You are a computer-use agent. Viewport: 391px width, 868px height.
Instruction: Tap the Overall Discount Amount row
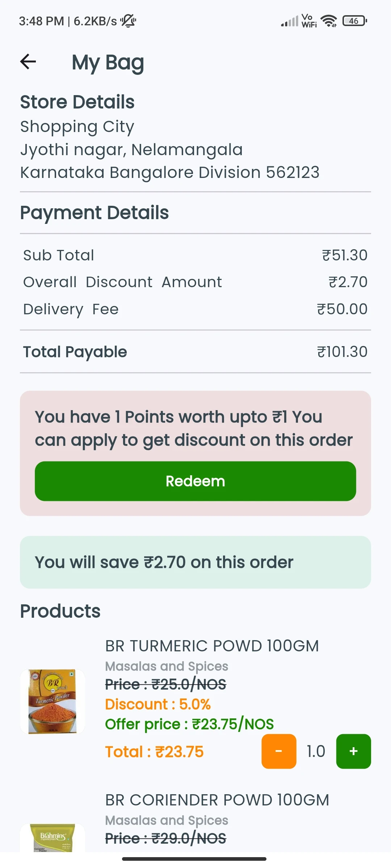[x=195, y=282]
